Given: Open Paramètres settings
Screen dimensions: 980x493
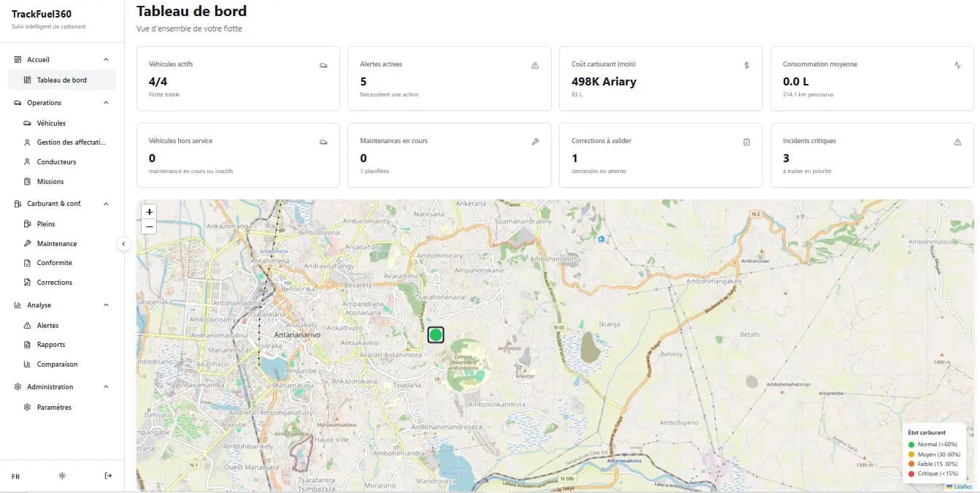Looking at the screenshot, I should 62,408.
